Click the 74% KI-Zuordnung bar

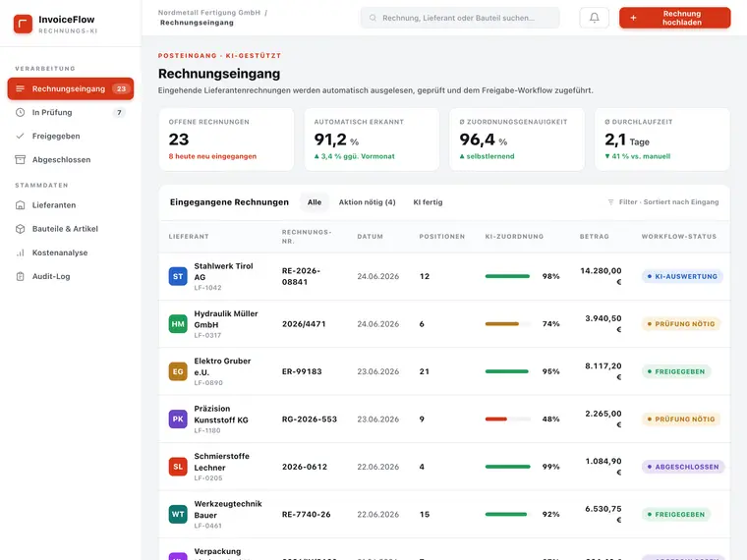(508, 324)
